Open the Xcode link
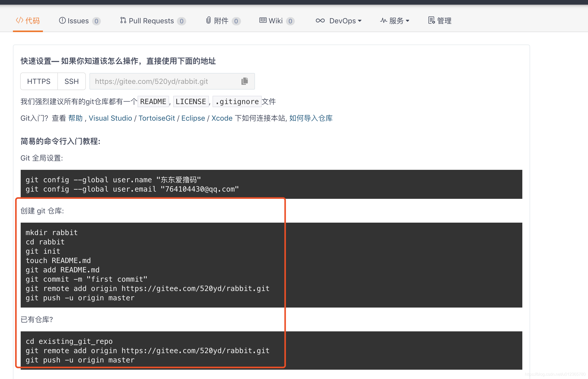The width and height of the screenshot is (588, 379). [222, 118]
